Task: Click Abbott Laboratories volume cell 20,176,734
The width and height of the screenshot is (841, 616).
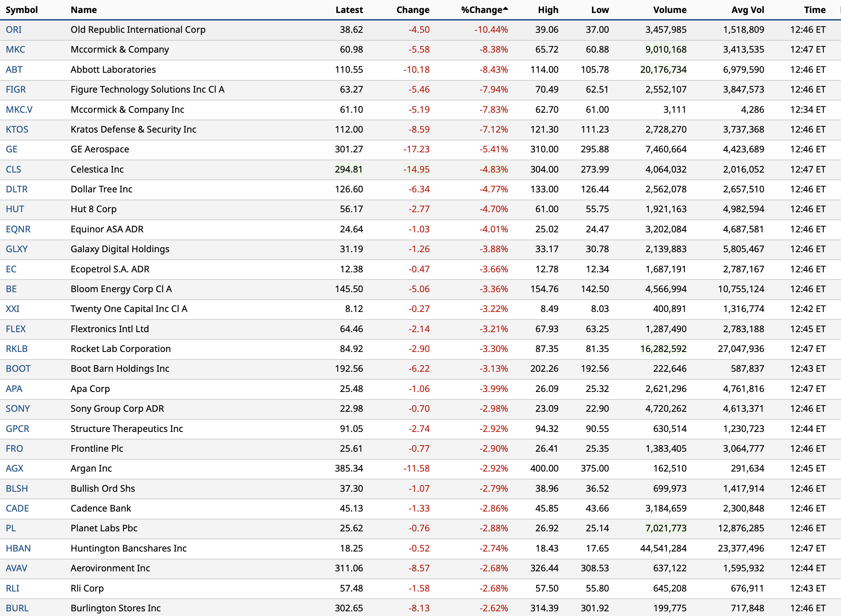Action: pyautogui.click(x=663, y=70)
